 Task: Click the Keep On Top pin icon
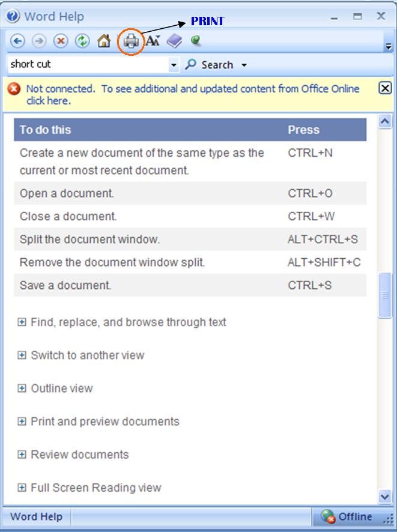pos(195,41)
